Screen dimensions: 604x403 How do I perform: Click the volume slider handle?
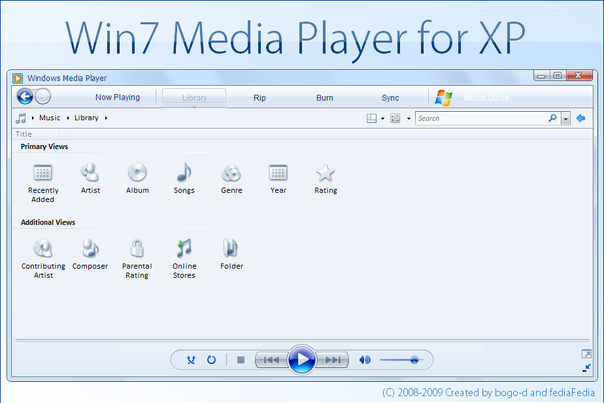tap(414, 360)
